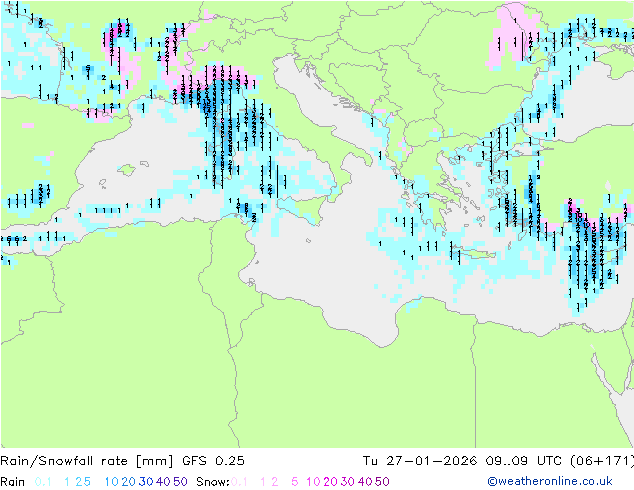The image size is (634, 490).
Task: Click the date 'Tu 27-01-2026'
Action: point(420,461)
